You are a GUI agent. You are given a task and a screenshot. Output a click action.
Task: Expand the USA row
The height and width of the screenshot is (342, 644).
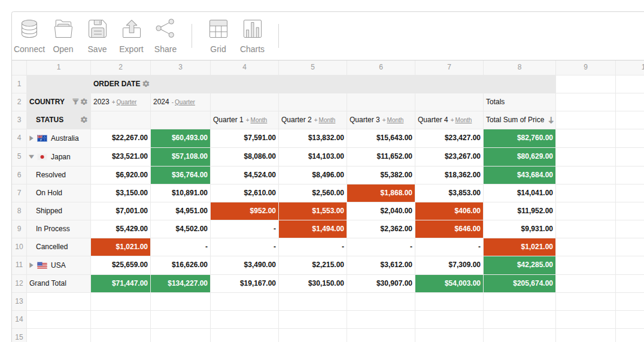[32, 265]
